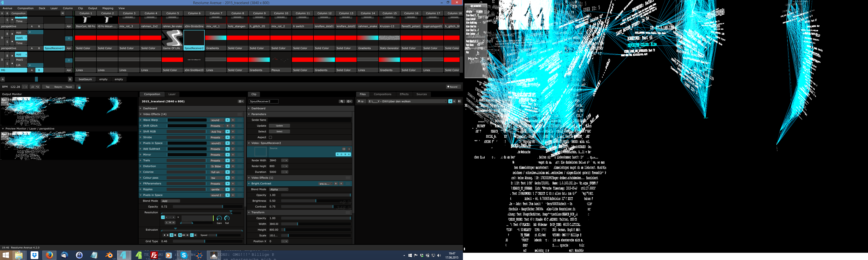Image resolution: width=868 pixels, height=260 pixels.
Task: Adjust the Brightness slider in Bright.Contrast
Action: tap(316, 201)
